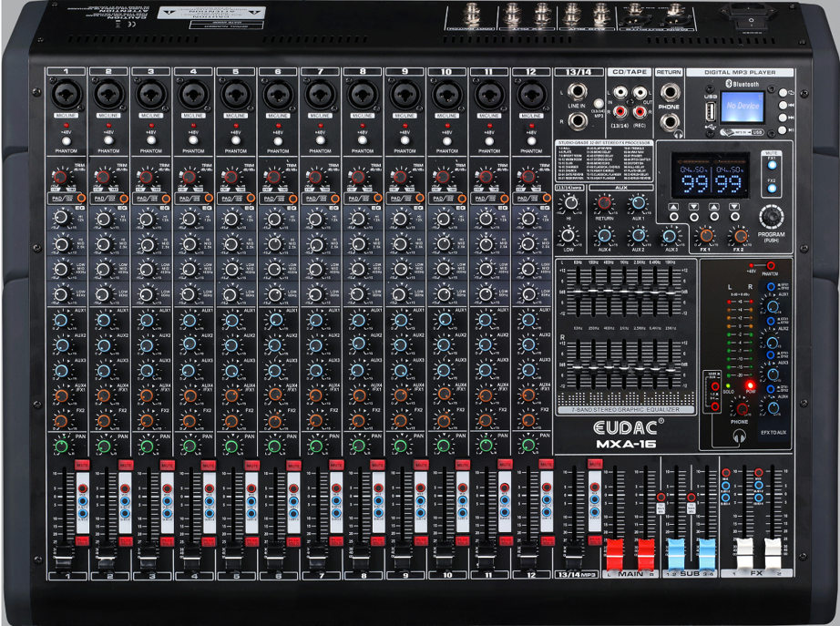Click the master AUX 1 knob beside RETURN
The width and height of the screenshot is (840, 626).
point(638,202)
